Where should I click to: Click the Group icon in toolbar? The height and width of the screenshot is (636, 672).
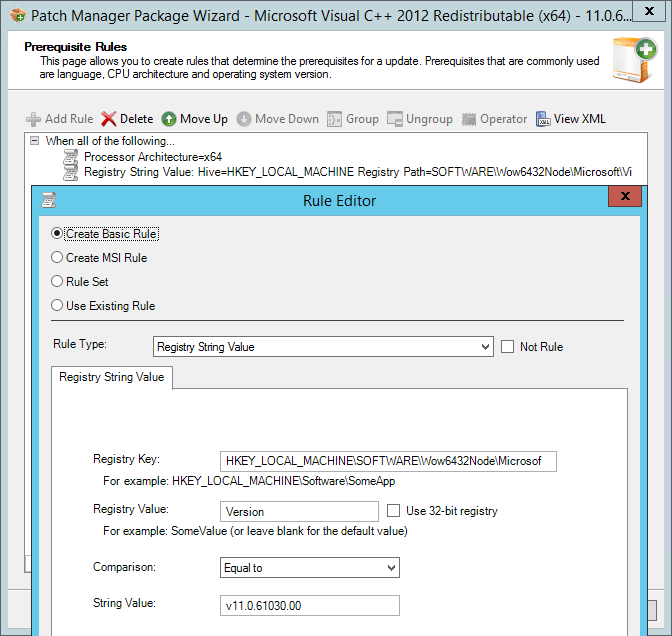click(334, 119)
